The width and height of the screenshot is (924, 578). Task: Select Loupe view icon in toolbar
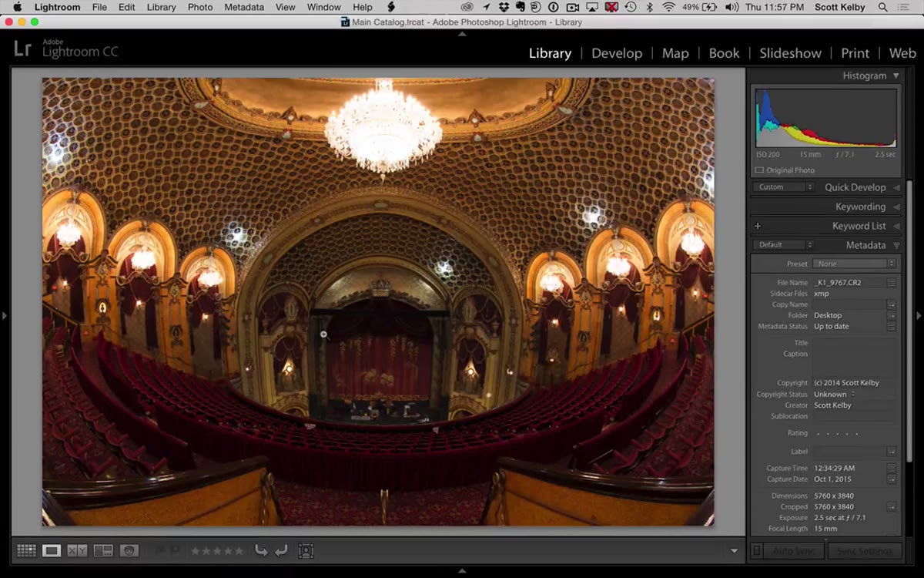(52, 551)
